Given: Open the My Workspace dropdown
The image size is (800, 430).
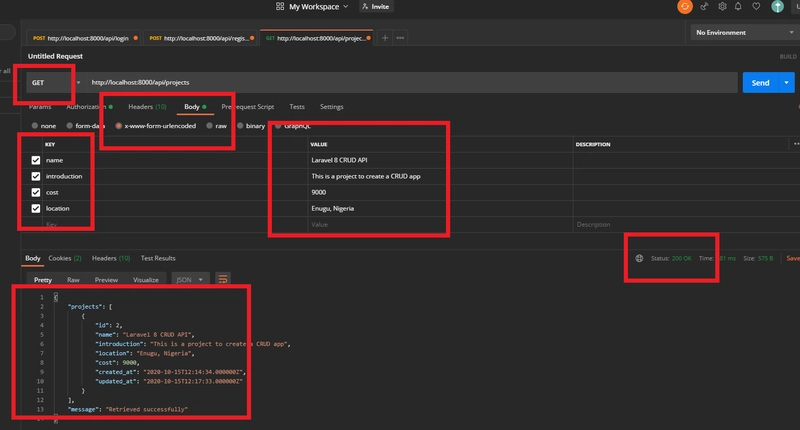Looking at the screenshot, I should click(319, 7).
